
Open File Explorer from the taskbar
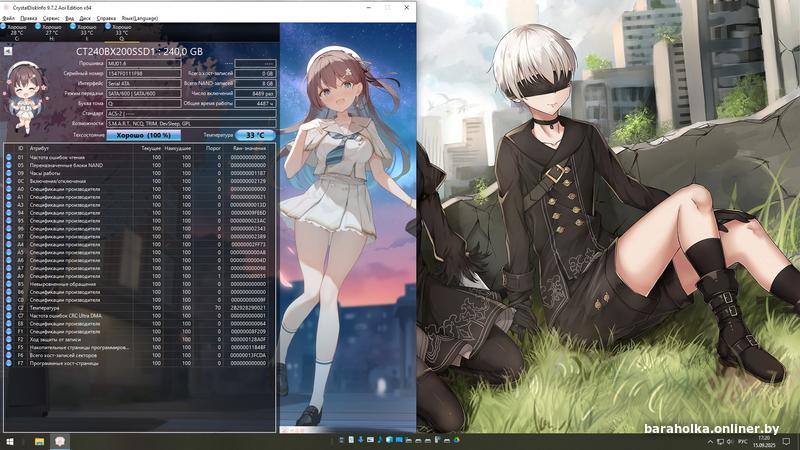pyautogui.click(x=39, y=441)
